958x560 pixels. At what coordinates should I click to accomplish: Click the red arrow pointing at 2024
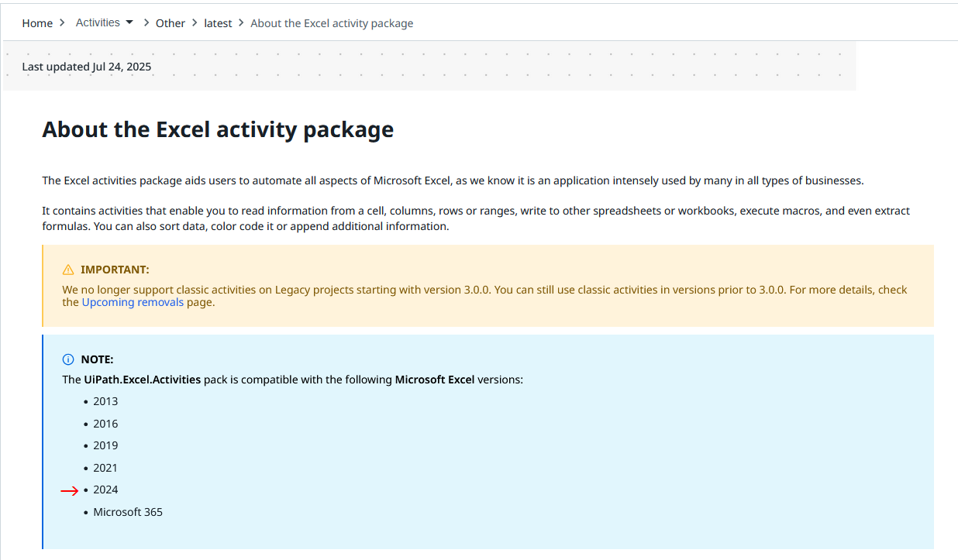coord(70,490)
